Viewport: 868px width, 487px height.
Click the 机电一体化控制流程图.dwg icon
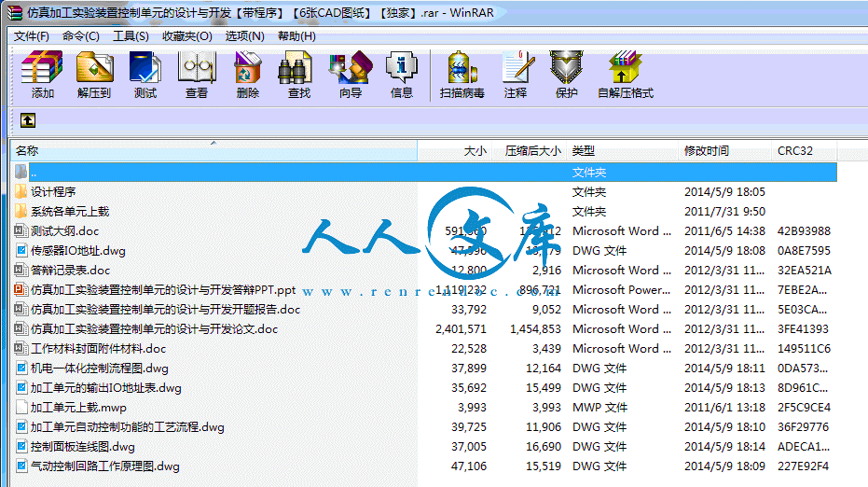click(21, 368)
